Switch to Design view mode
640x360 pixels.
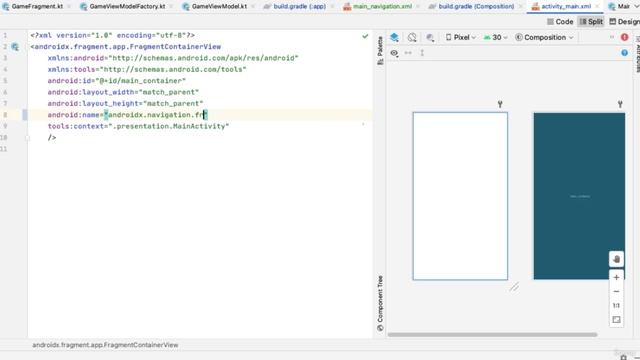coord(624,22)
